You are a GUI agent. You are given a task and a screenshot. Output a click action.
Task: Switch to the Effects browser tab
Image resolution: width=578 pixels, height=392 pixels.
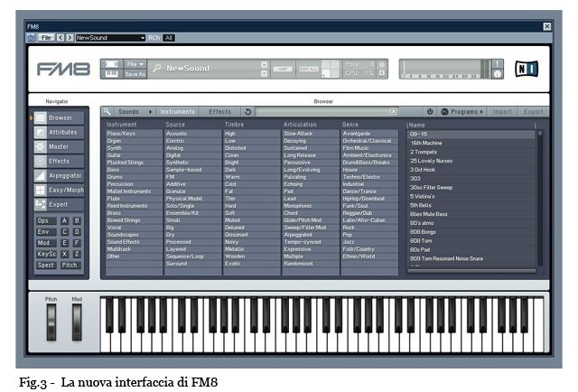pos(219,112)
